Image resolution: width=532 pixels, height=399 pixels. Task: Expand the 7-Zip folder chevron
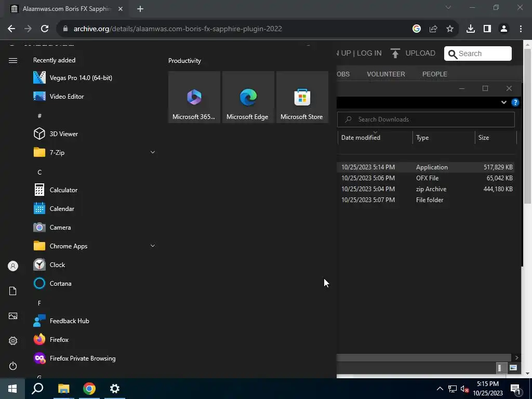153,152
